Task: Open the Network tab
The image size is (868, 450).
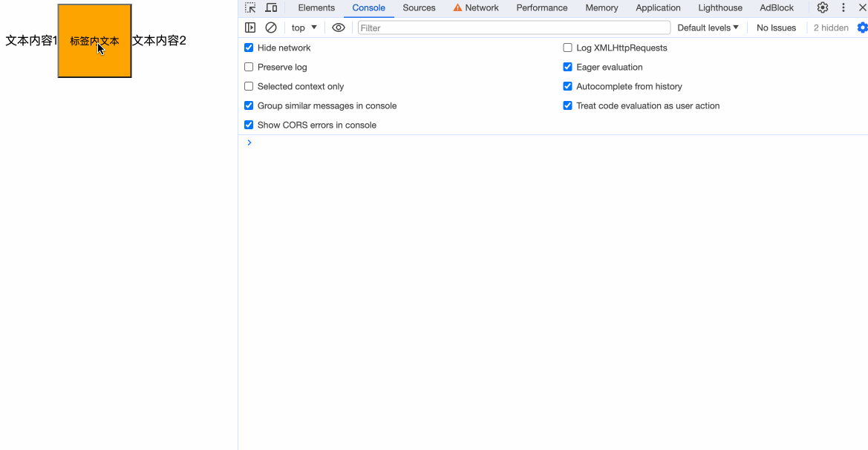Action: tap(476, 8)
